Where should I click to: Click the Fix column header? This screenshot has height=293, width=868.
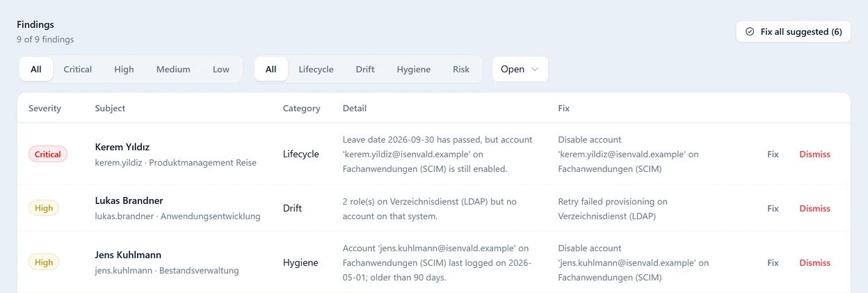pyautogui.click(x=564, y=109)
